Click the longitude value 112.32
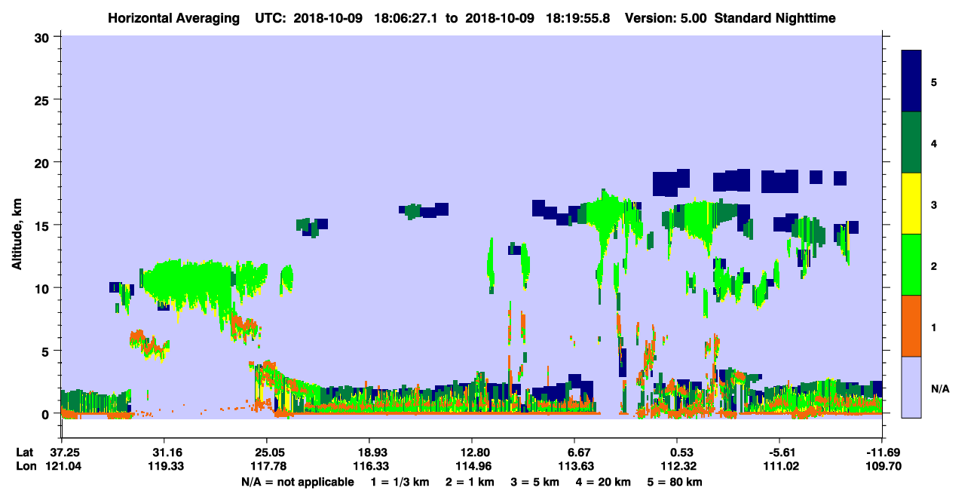This screenshot has width=980, height=503. [x=677, y=467]
